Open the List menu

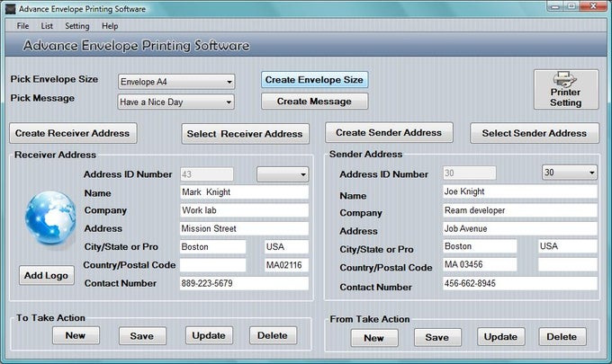47,26
